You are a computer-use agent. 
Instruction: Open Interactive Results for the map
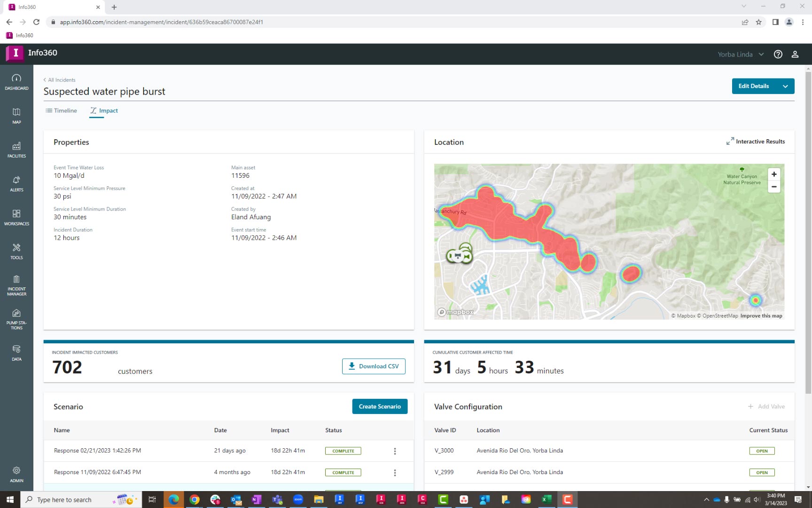click(755, 142)
